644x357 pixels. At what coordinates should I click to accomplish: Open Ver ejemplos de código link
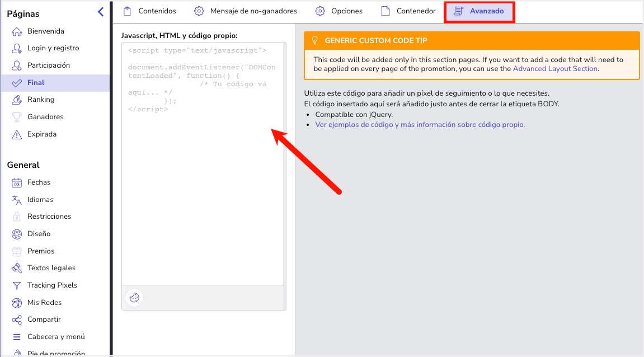coord(420,124)
